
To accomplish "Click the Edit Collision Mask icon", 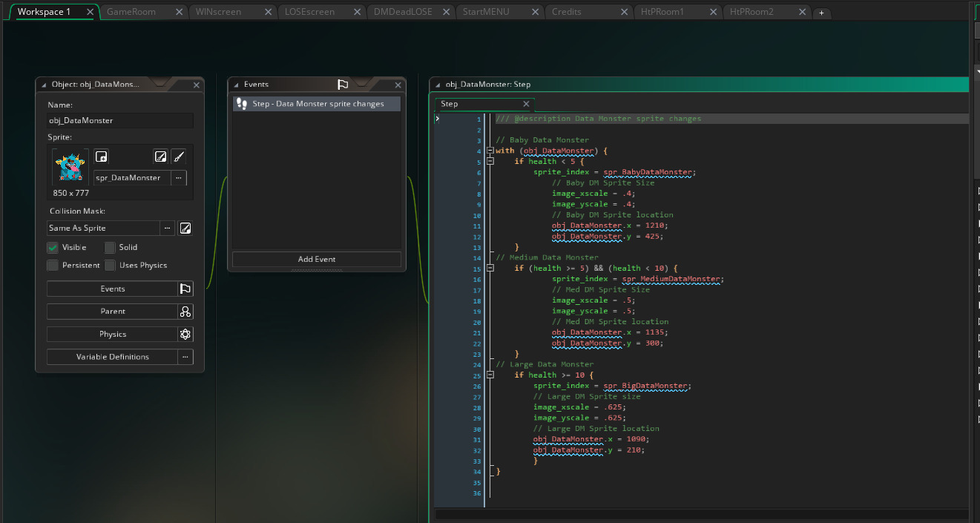I will click(185, 228).
